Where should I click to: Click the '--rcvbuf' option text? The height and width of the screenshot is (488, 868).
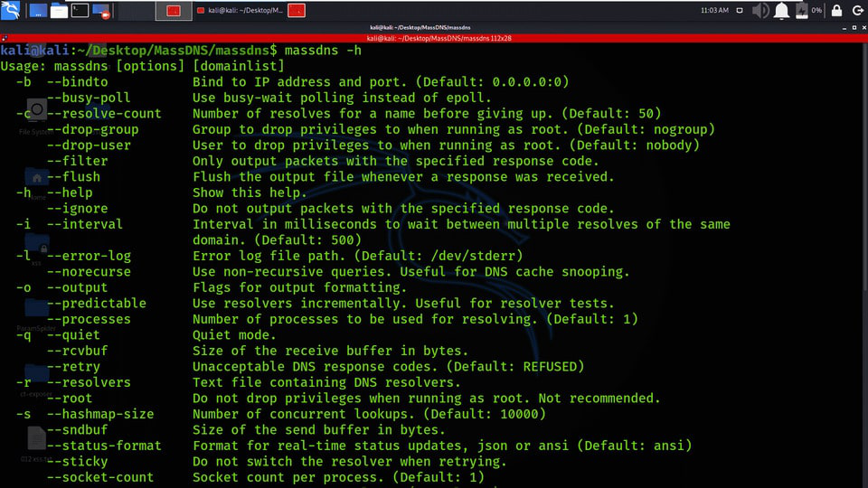(77, 351)
